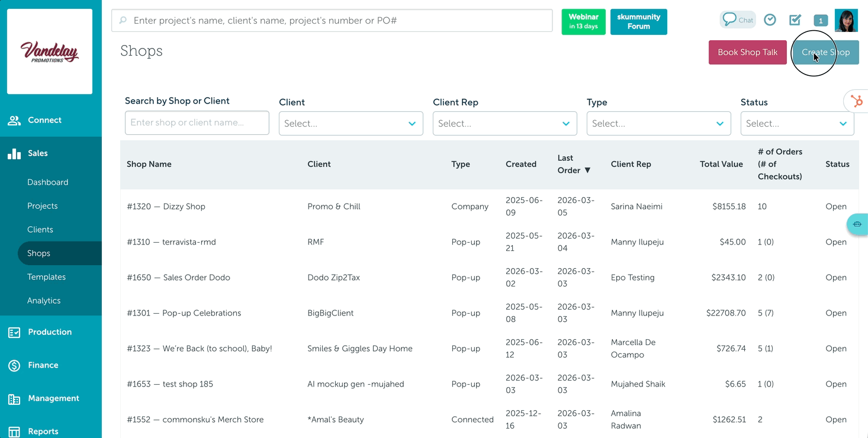Viewport: 868px width, 438px height.
Task: Open the user profile avatar
Action: [846, 21]
